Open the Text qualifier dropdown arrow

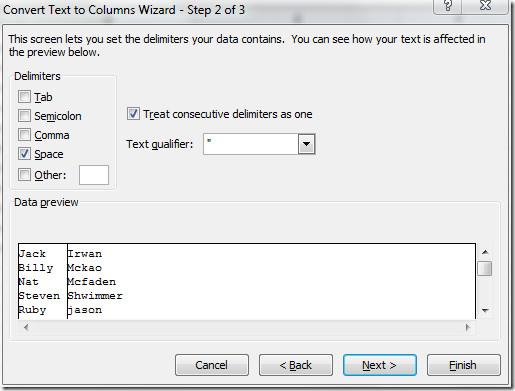306,144
